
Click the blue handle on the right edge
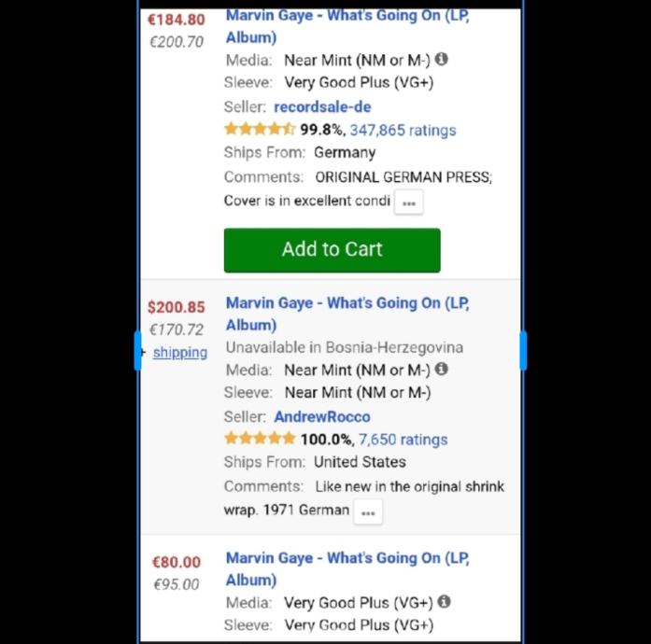(x=523, y=350)
